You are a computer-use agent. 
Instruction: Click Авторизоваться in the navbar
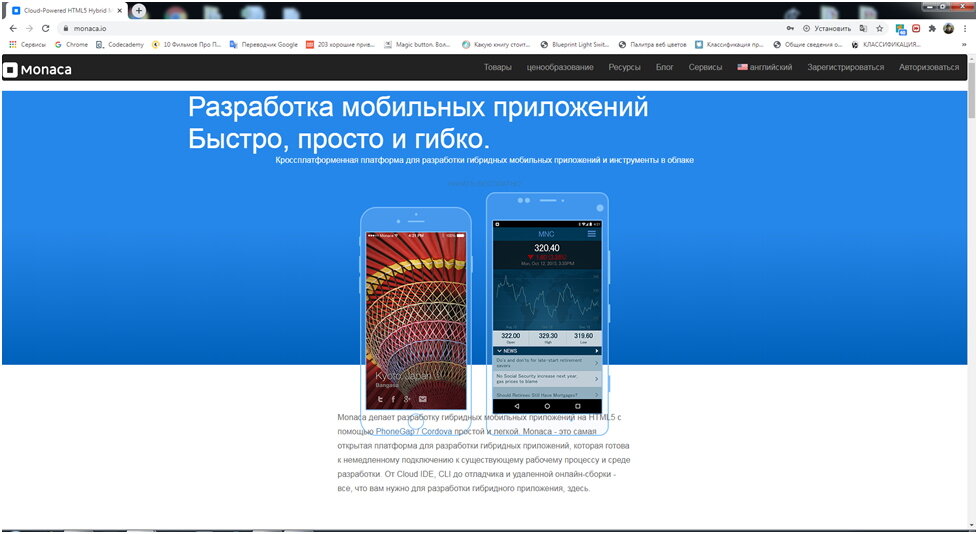[929, 67]
